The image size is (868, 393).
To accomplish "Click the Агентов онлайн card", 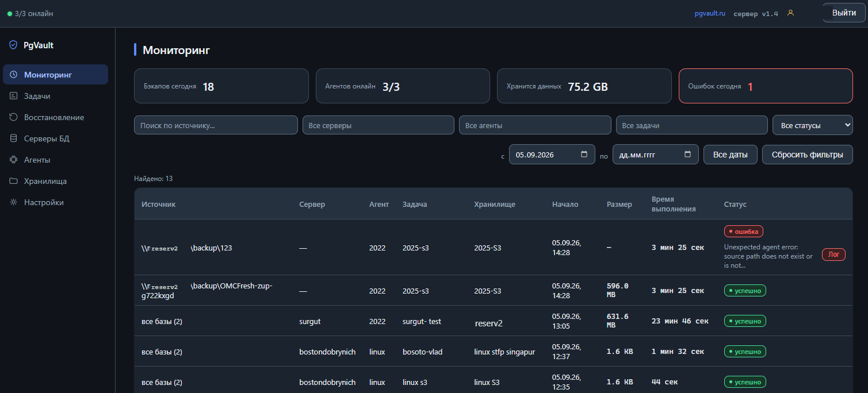I will 403,86.
